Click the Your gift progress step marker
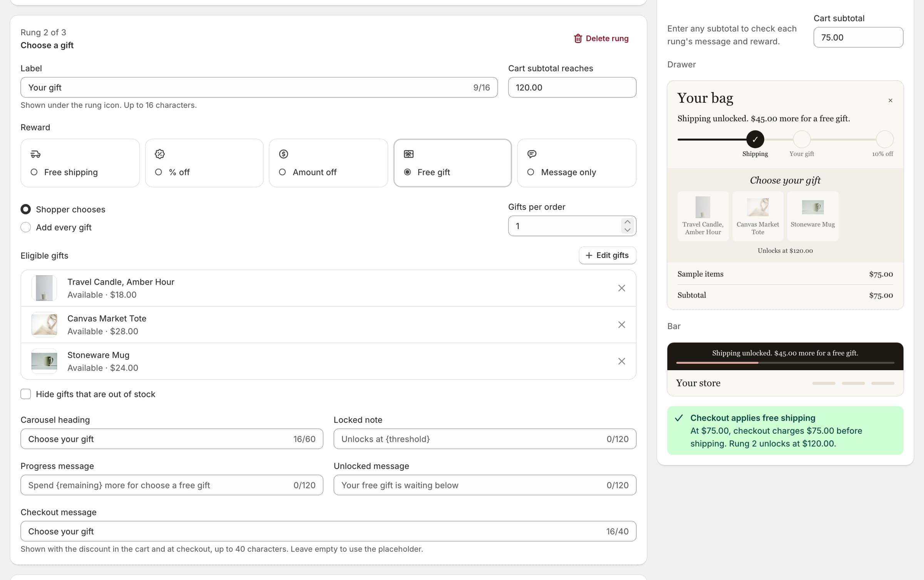Viewport: 924px width, 580px height. [x=802, y=139]
